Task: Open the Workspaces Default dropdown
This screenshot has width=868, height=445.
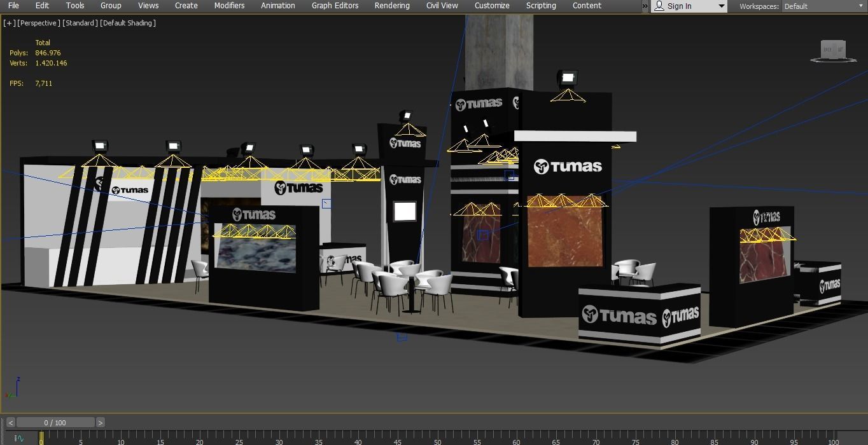Action: point(823,6)
